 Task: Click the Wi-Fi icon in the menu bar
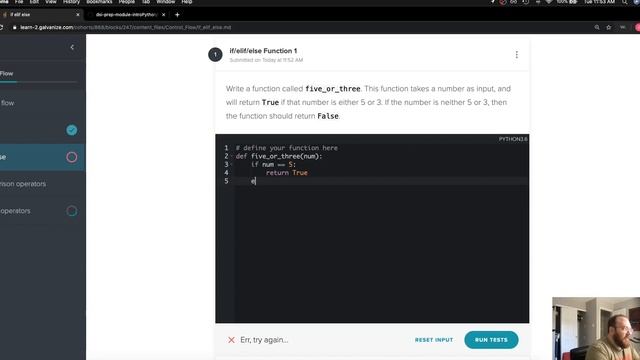pos(549,2)
